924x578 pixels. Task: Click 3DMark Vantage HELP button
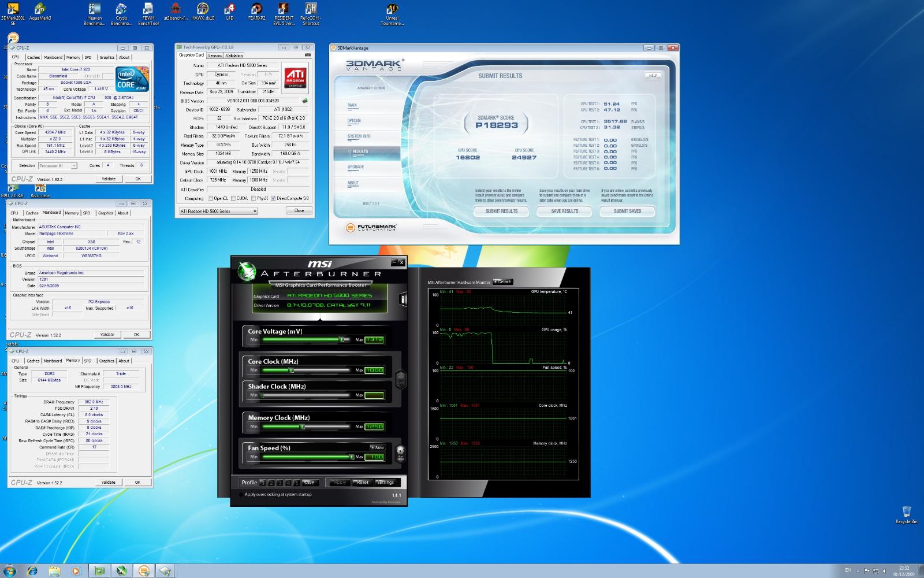pos(653,76)
